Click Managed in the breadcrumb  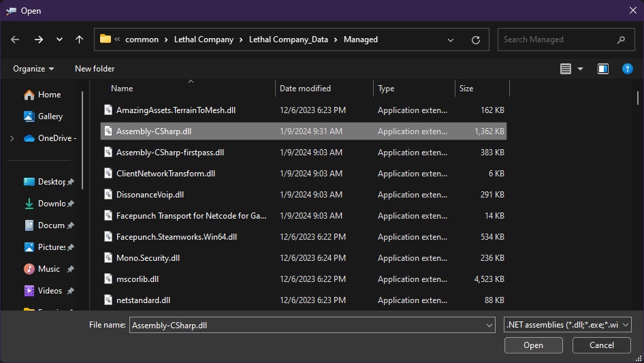(361, 40)
